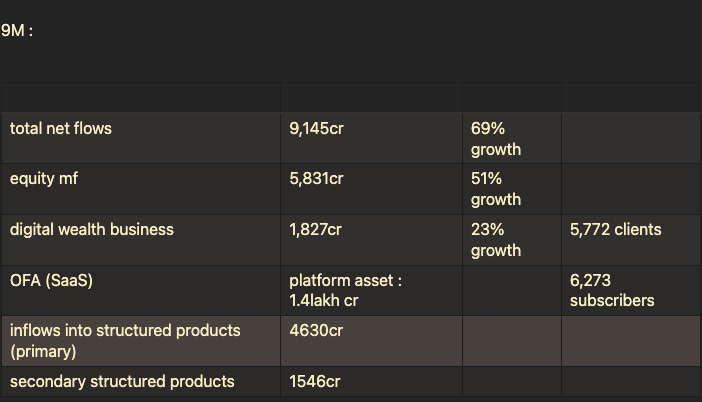The image size is (702, 402).
Task: Select the 'OFA (SaaS)' cell
Action: point(141,291)
